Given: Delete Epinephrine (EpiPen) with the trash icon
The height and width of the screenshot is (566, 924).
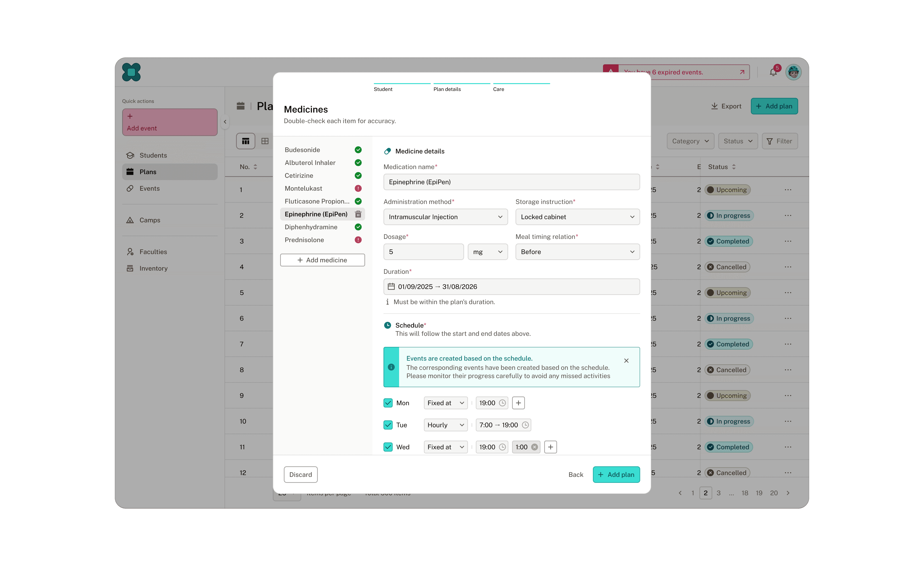Looking at the screenshot, I should [x=358, y=214].
